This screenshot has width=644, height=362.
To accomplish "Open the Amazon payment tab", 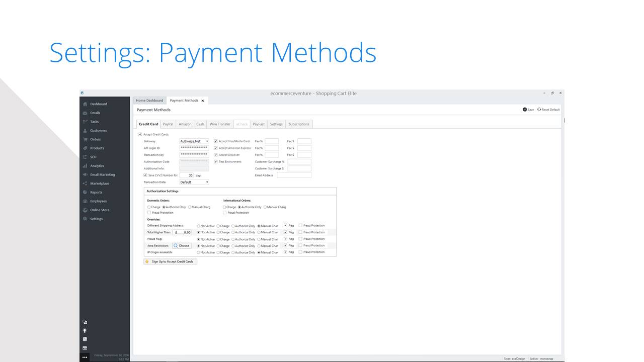I will 185,124.
